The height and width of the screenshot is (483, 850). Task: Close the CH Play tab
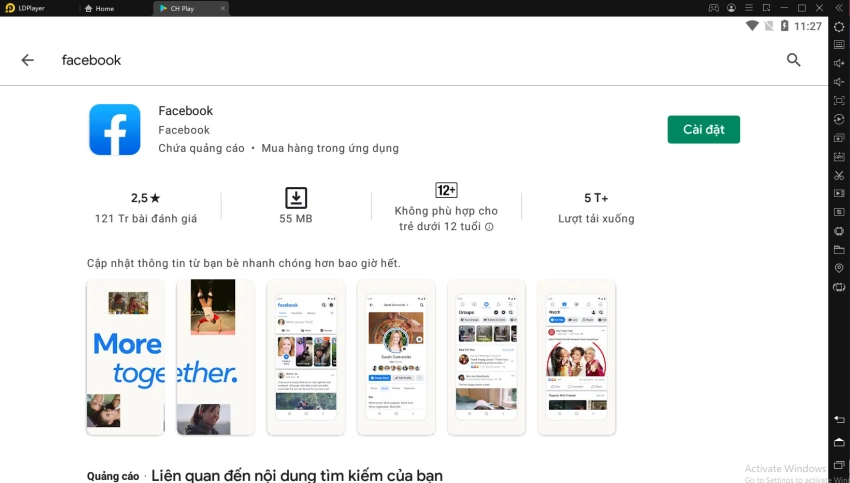222,8
